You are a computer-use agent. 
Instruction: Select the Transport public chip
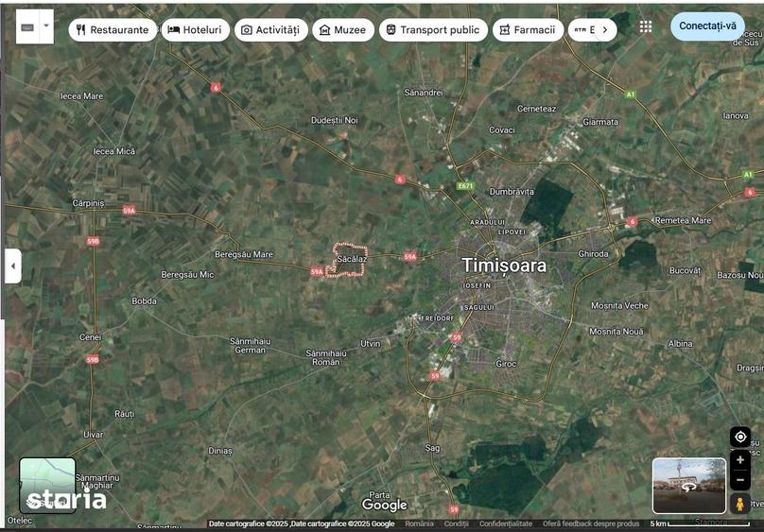433,29
